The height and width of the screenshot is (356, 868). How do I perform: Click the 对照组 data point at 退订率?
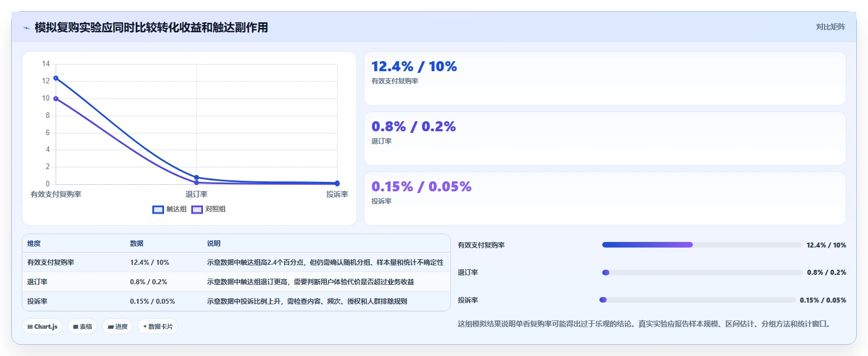(196, 182)
